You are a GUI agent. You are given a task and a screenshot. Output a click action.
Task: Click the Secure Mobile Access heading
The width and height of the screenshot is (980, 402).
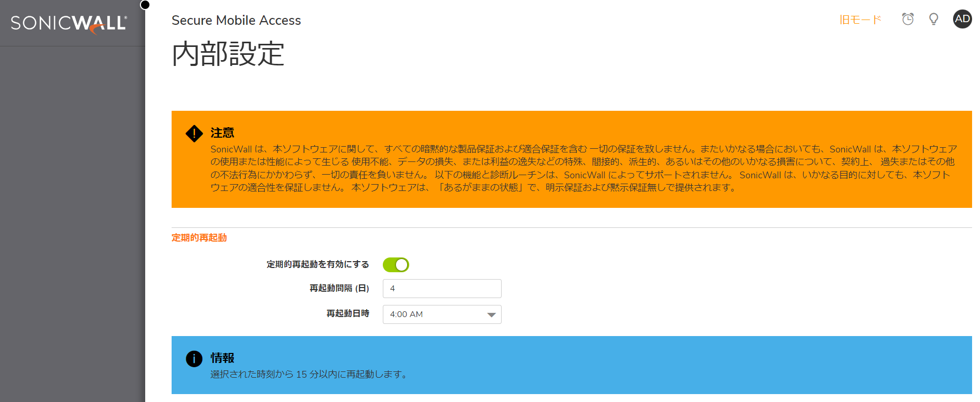pyautogui.click(x=236, y=20)
